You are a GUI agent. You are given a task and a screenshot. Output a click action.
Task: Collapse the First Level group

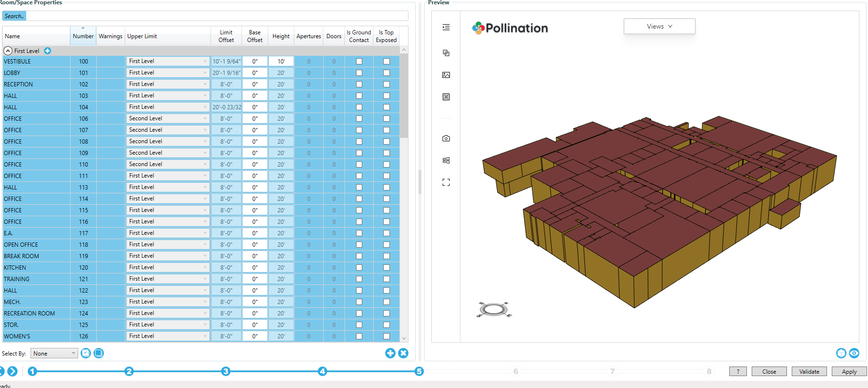pos(8,51)
